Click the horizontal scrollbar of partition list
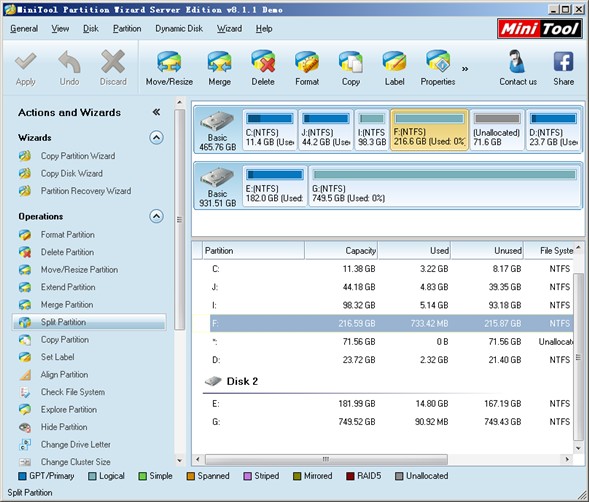The height and width of the screenshot is (502, 589). (326, 459)
